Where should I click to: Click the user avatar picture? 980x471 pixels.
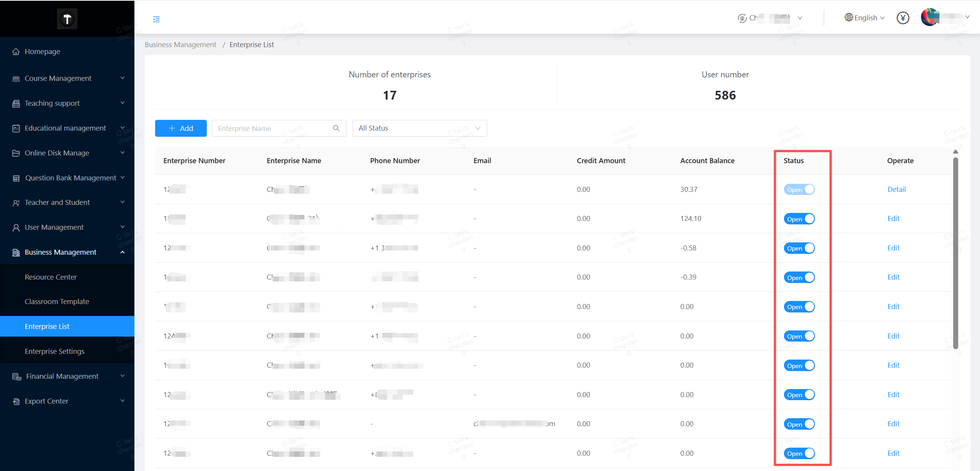929,17
